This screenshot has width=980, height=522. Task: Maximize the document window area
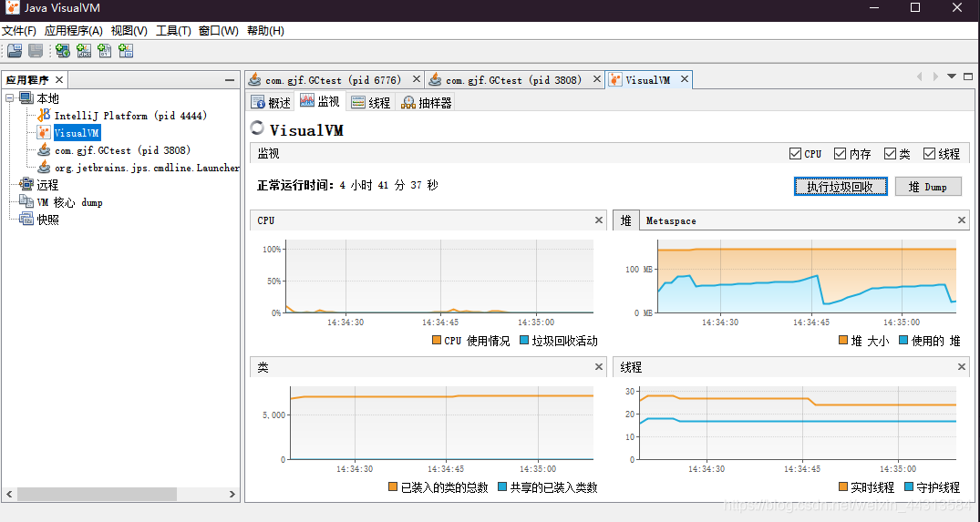point(968,77)
